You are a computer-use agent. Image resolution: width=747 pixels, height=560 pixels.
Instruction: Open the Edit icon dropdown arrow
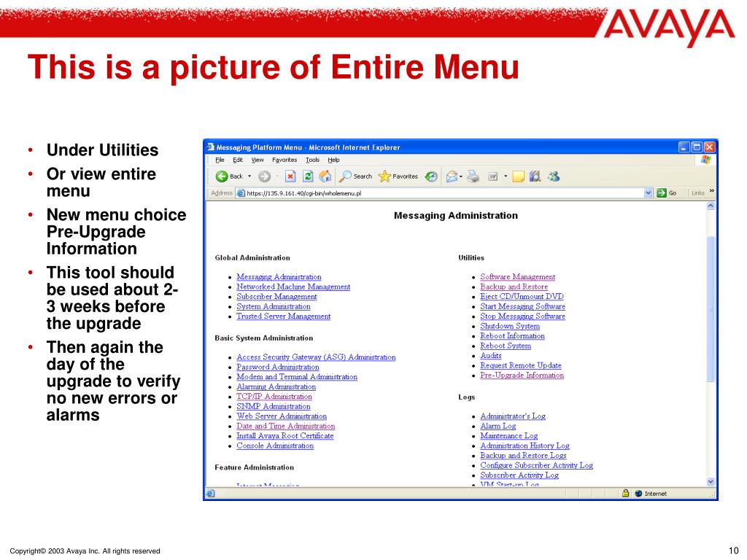tap(506, 176)
